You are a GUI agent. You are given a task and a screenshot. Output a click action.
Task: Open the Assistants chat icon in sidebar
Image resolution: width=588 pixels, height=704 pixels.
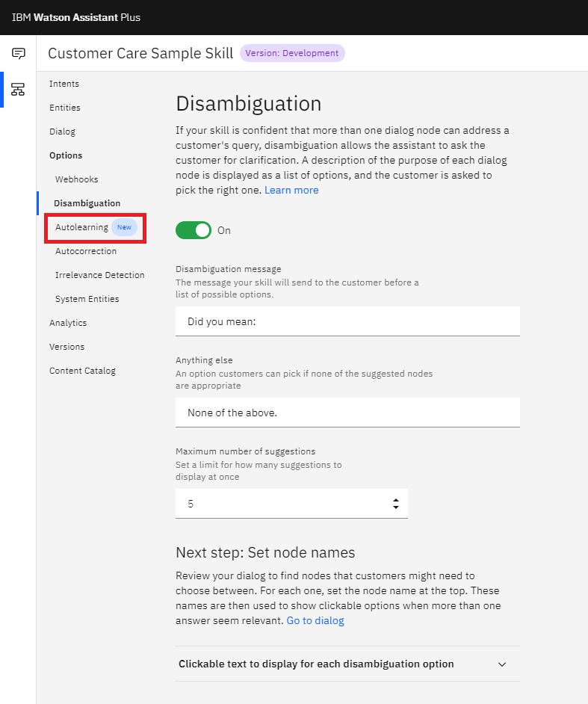point(18,53)
